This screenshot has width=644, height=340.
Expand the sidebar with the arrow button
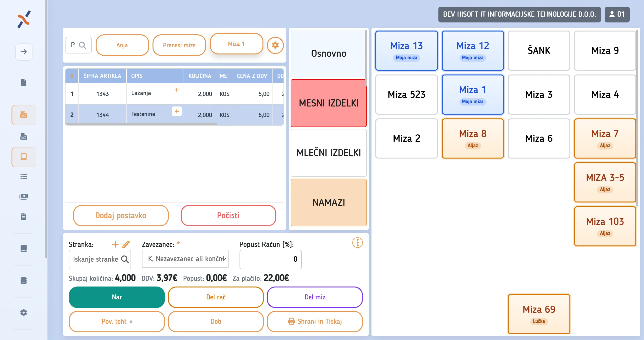[x=24, y=52]
